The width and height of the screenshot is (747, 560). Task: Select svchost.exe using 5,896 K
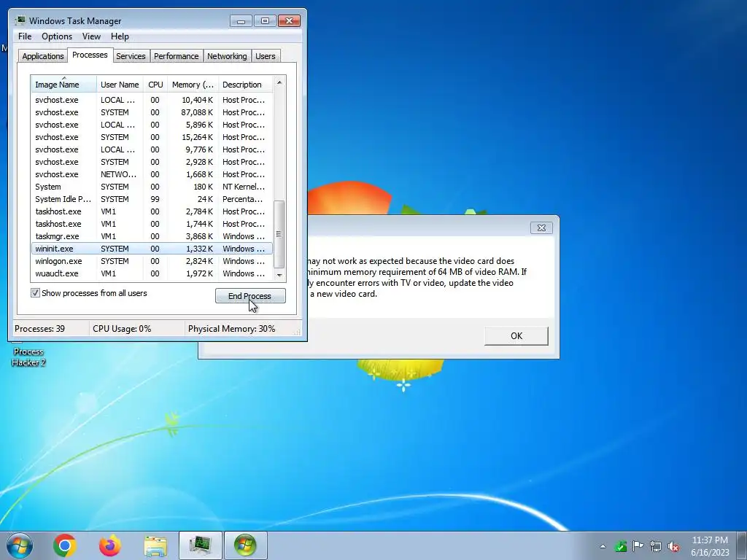[152, 125]
